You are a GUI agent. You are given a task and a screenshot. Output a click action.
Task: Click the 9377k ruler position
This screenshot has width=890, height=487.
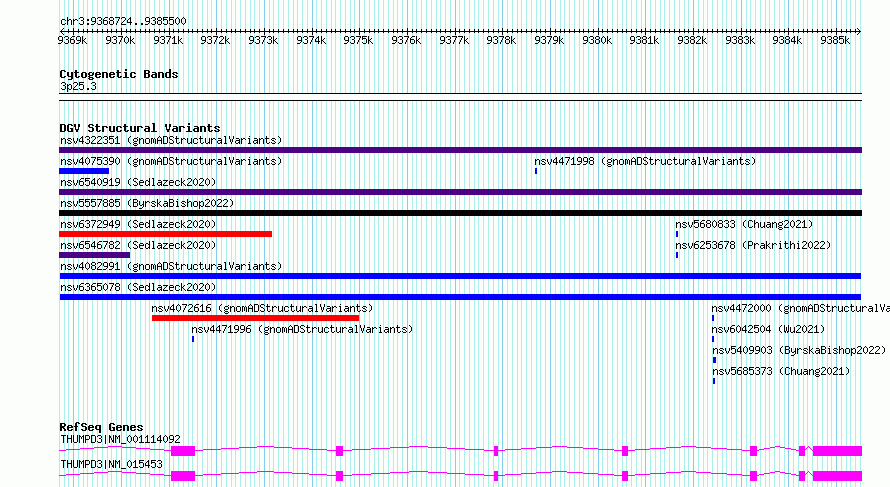(454, 40)
